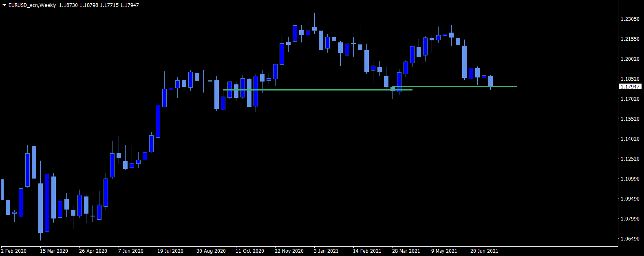This screenshot has height=256, width=644.
Task: Click the 1.07990 price axis label
Action: pos(630,219)
